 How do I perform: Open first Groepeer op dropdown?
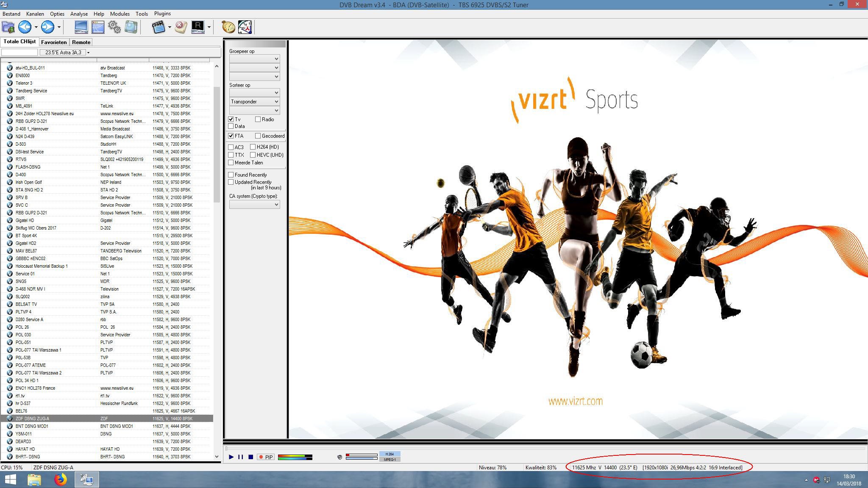(254, 59)
